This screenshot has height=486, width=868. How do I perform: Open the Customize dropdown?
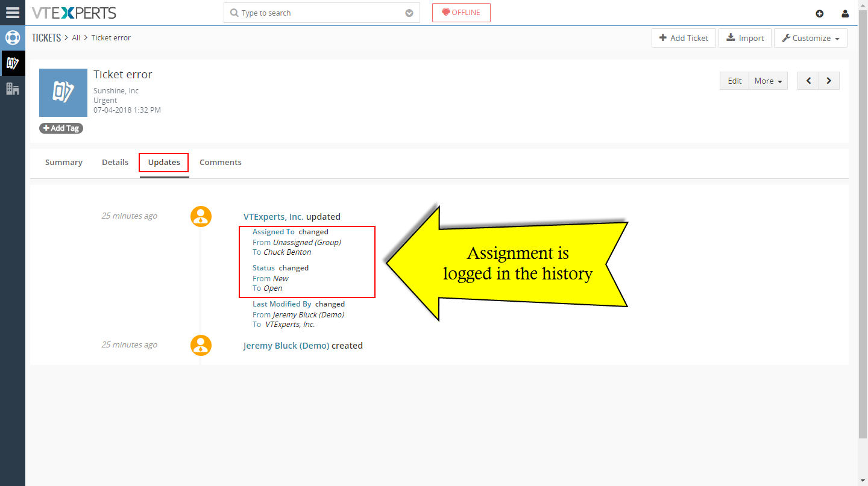[x=811, y=38]
